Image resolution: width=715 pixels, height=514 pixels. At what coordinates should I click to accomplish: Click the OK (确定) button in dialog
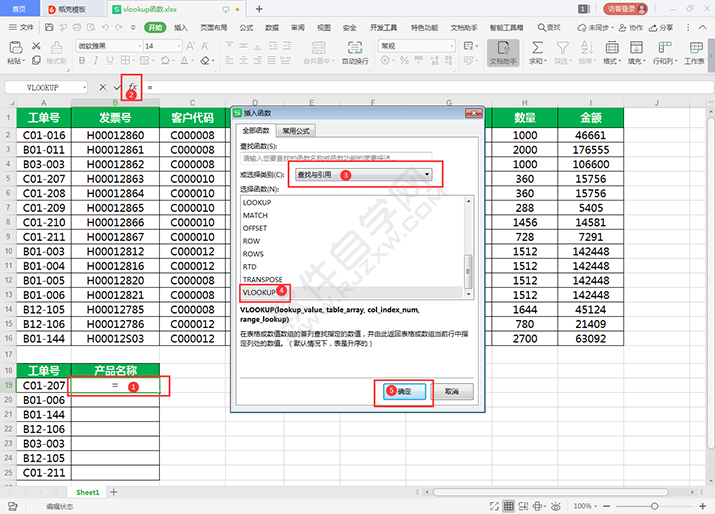(404, 391)
